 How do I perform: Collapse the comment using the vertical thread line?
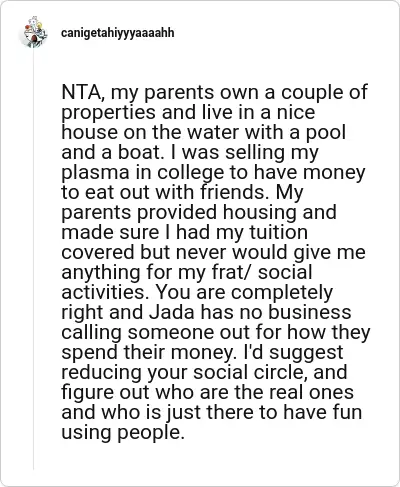(33, 258)
